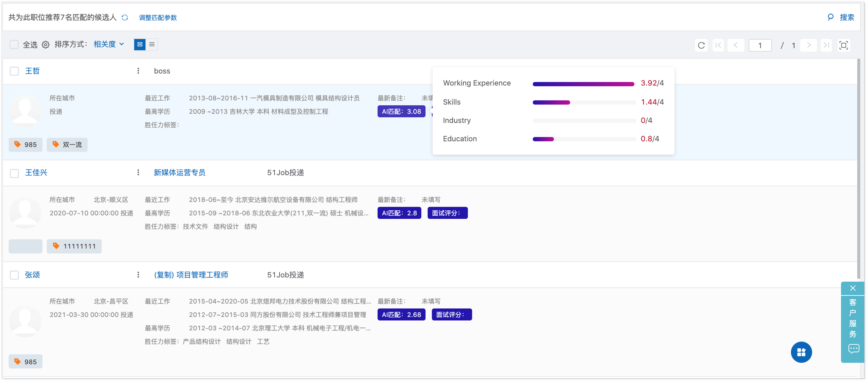Viewport: 868px width, 382px height.
Task: Open three-dot menu for 王哲
Action: click(x=138, y=71)
